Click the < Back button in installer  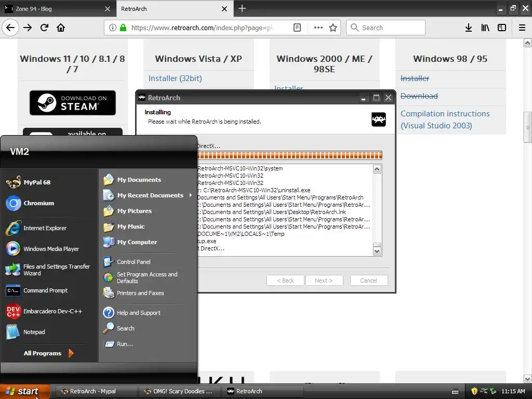tap(285, 280)
